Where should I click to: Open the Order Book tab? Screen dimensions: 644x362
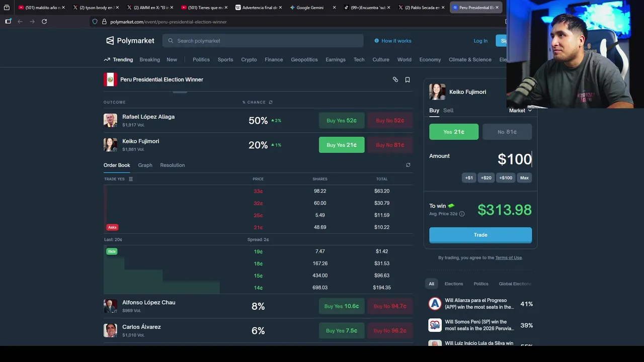click(117, 165)
